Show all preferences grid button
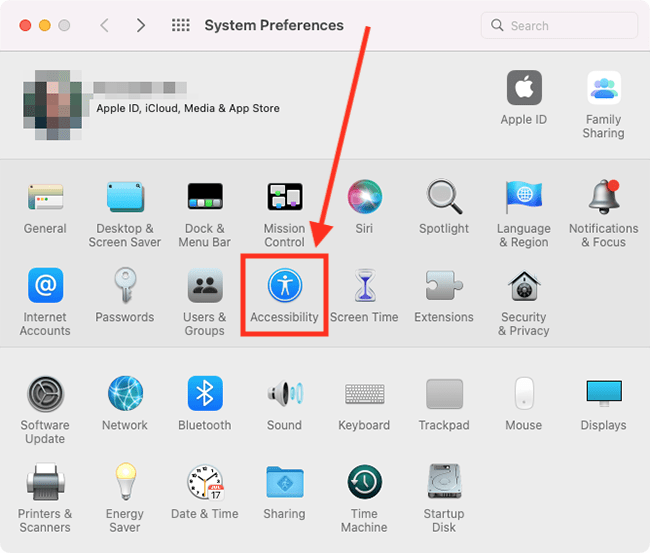This screenshot has height=553, width=650. coord(181,25)
